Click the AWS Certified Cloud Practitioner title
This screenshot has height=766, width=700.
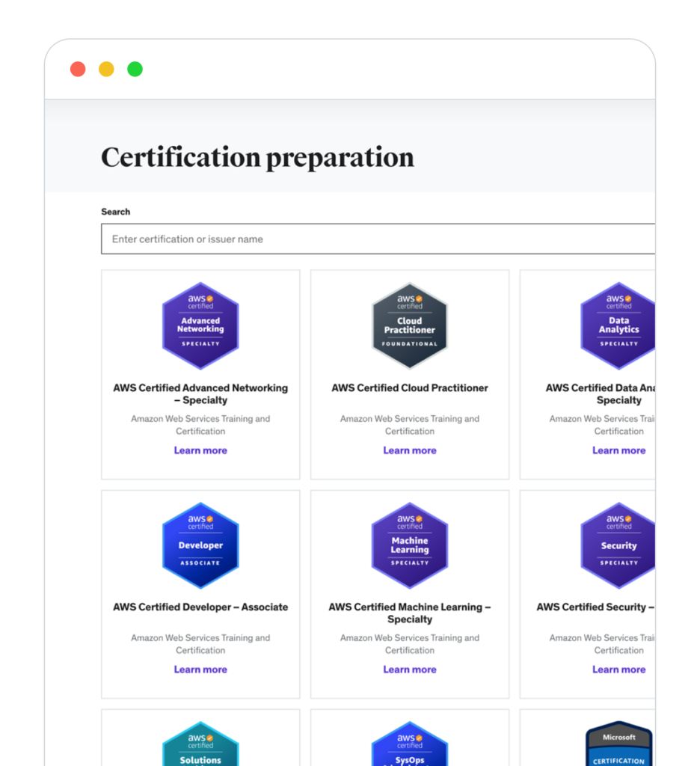(x=409, y=388)
